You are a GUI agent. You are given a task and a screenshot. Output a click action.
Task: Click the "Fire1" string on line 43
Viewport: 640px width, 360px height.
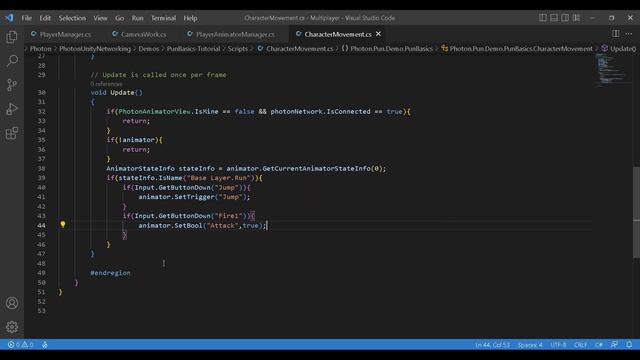click(229, 216)
